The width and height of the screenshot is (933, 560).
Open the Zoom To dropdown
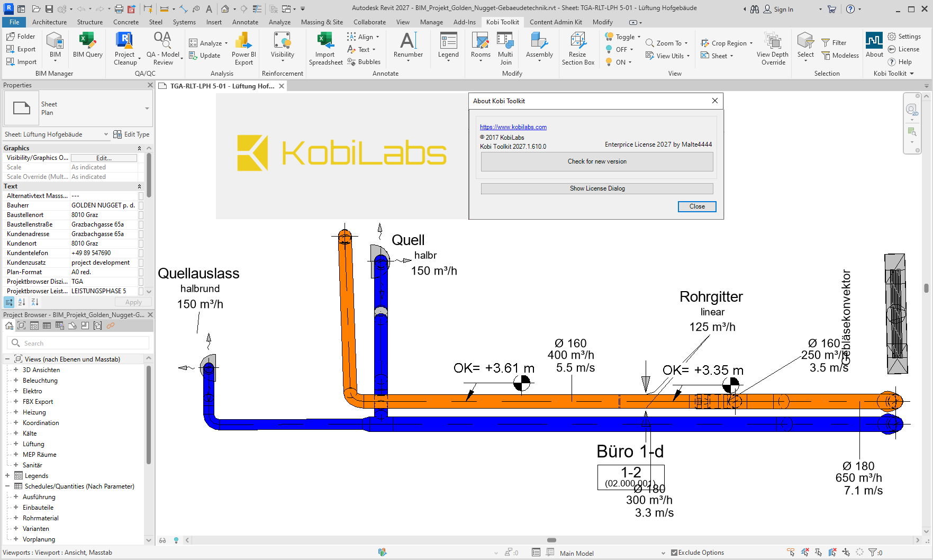pyautogui.click(x=667, y=43)
